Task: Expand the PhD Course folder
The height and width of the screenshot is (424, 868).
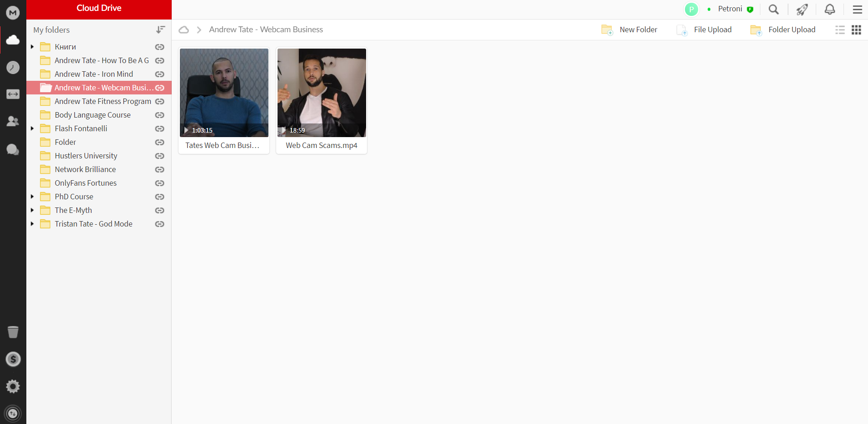Action: tap(32, 197)
